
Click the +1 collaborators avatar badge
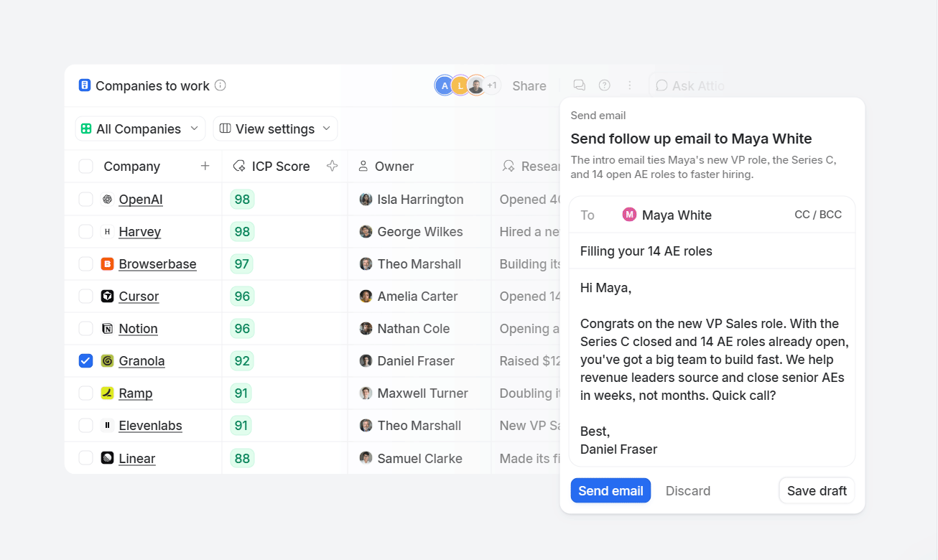(x=492, y=85)
